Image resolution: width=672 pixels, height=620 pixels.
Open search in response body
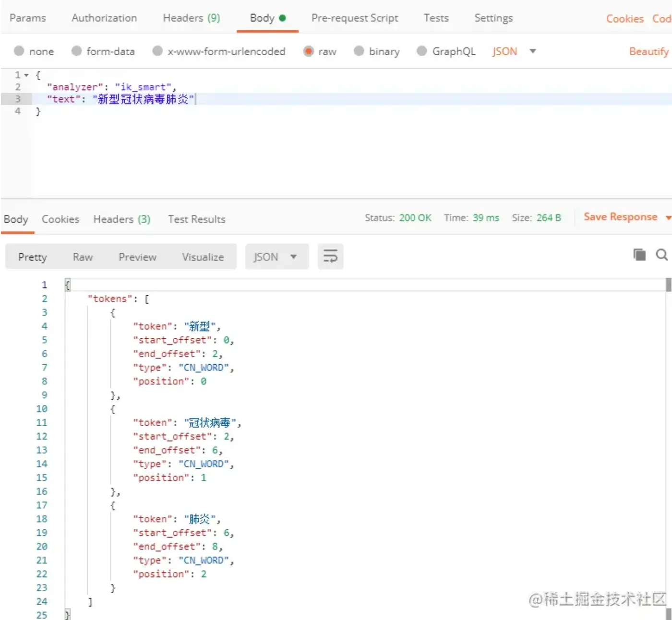pos(662,255)
